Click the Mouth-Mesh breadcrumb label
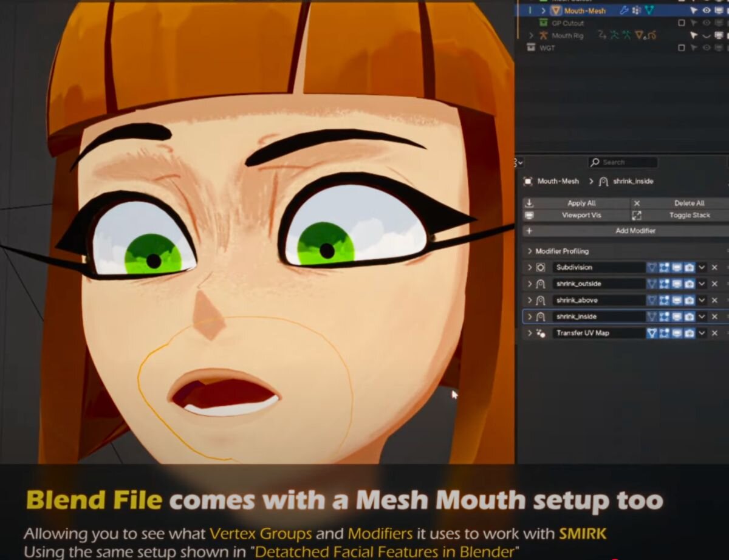The height and width of the screenshot is (560, 729). pyautogui.click(x=558, y=181)
